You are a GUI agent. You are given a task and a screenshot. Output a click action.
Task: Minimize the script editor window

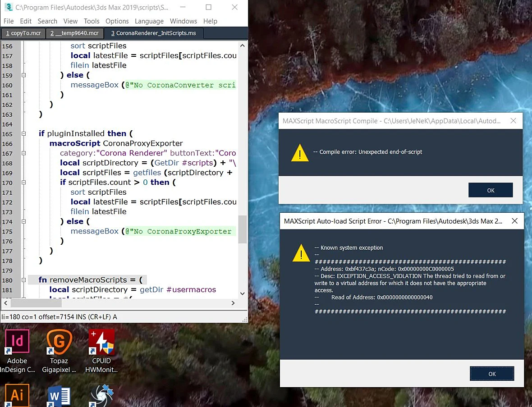coord(183,7)
